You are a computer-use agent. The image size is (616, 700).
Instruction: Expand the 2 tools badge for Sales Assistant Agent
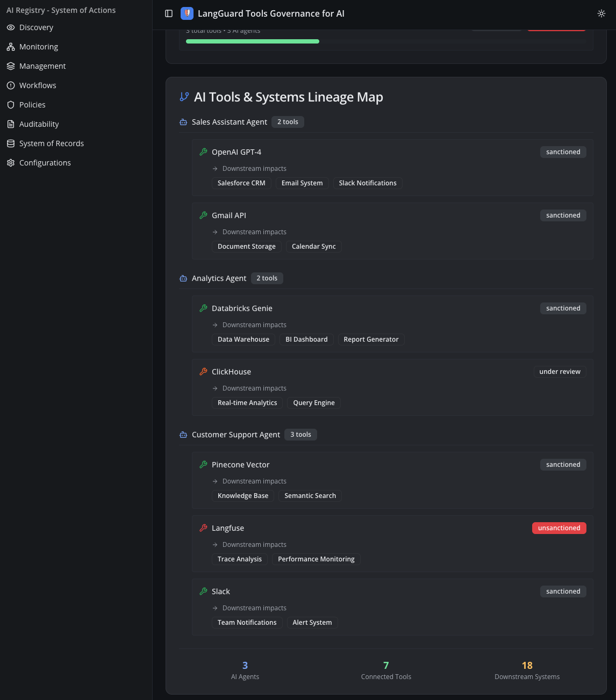coord(288,121)
